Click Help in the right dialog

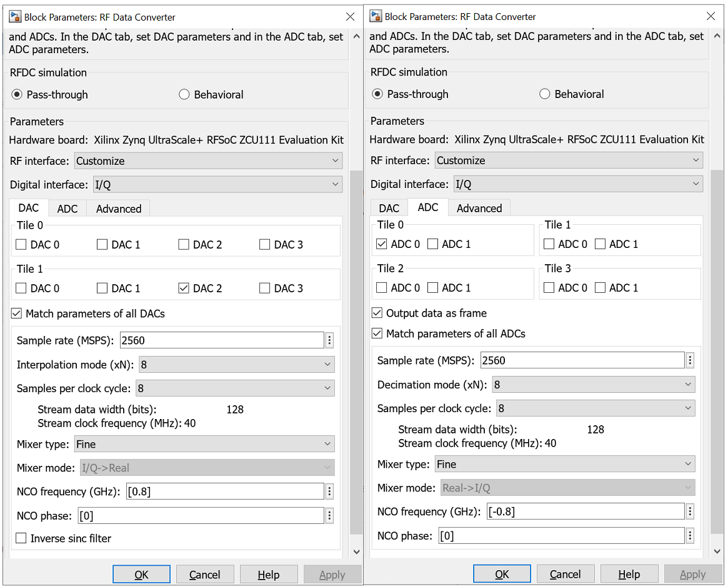(x=629, y=575)
